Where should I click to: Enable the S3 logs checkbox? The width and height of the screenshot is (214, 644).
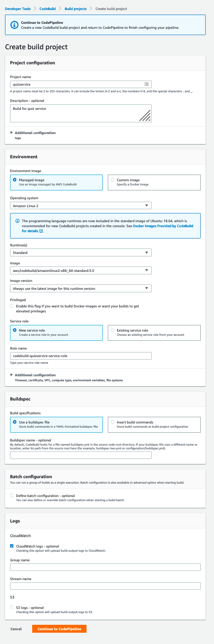(12, 607)
